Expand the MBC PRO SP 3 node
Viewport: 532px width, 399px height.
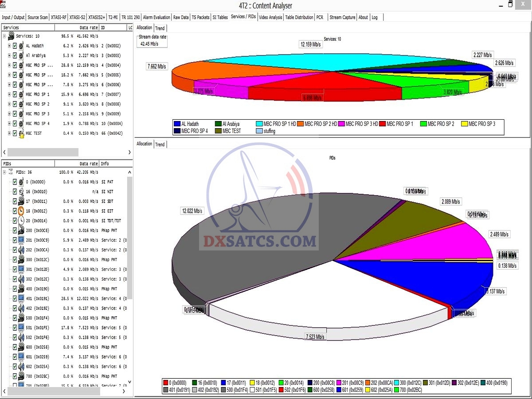click(9, 114)
